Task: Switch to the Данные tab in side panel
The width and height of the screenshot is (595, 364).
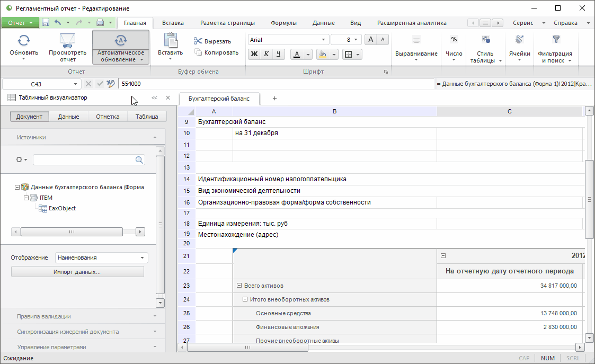Action: (x=69, y=117)
